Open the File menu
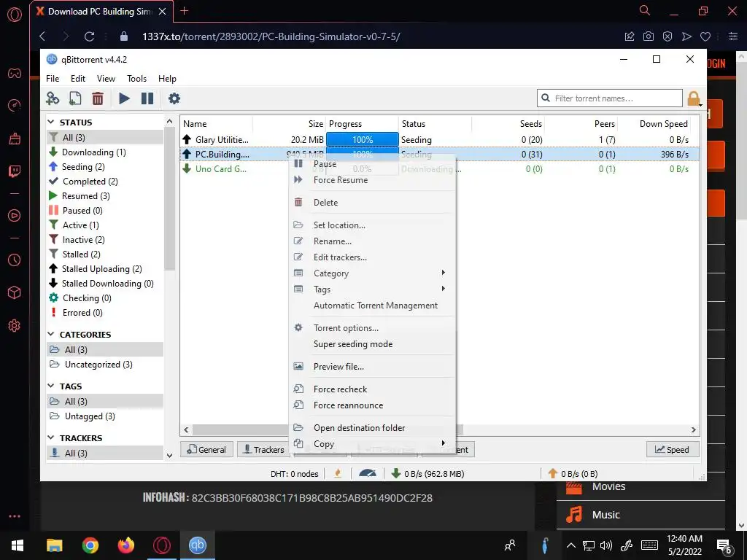747x560 pixels. click(x=53, y=79)
